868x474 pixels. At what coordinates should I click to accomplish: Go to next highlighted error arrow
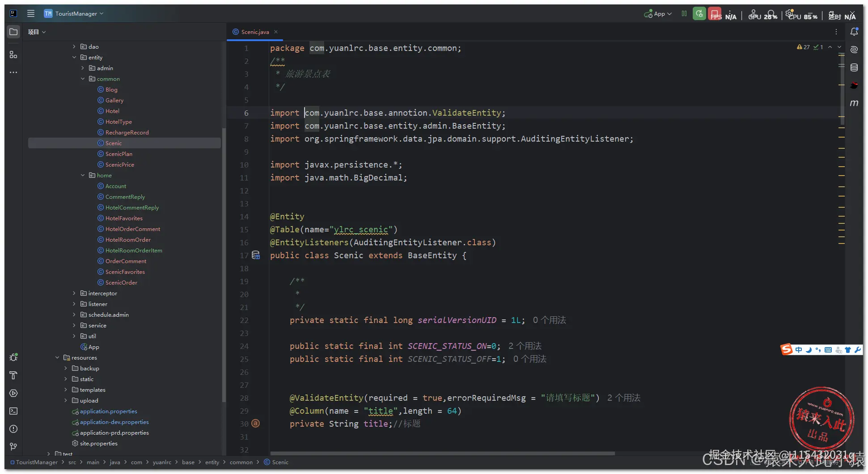pyautogui.click(x=839, y=47)
